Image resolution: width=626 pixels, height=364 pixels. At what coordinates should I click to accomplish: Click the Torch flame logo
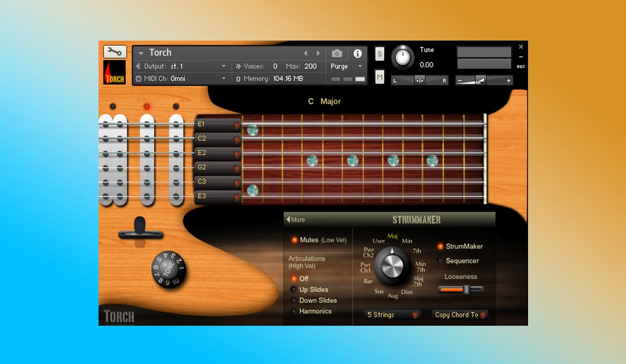(115, 72)
